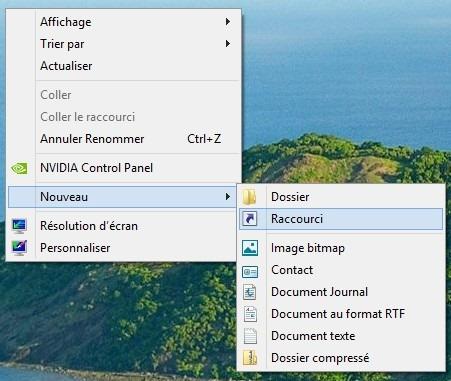Click the Ctrl+Z shortcut label

204,139
